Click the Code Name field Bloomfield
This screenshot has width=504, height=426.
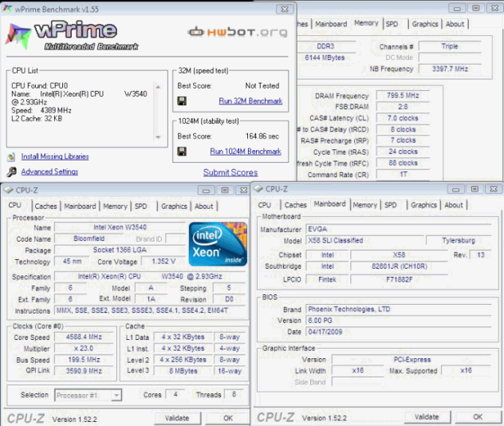[x=89, y=239]
